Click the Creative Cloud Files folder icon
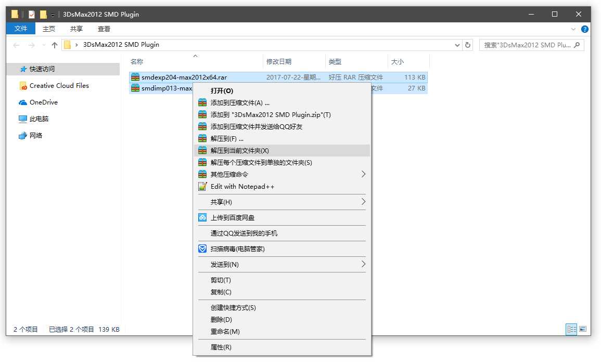The width and height of the screenshot is (601, 364). [x=23, y=86]
